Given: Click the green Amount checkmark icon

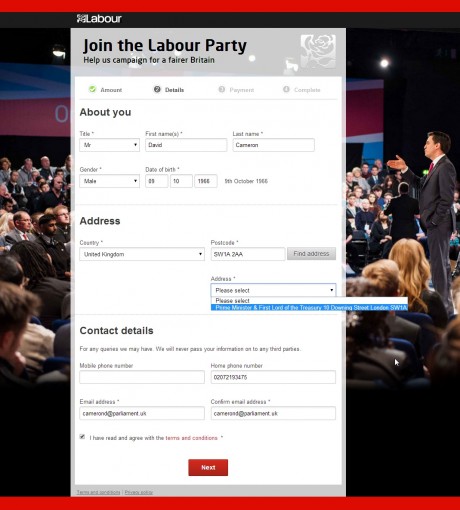Looking at the screenshot, I should click(x=92, y=89).
